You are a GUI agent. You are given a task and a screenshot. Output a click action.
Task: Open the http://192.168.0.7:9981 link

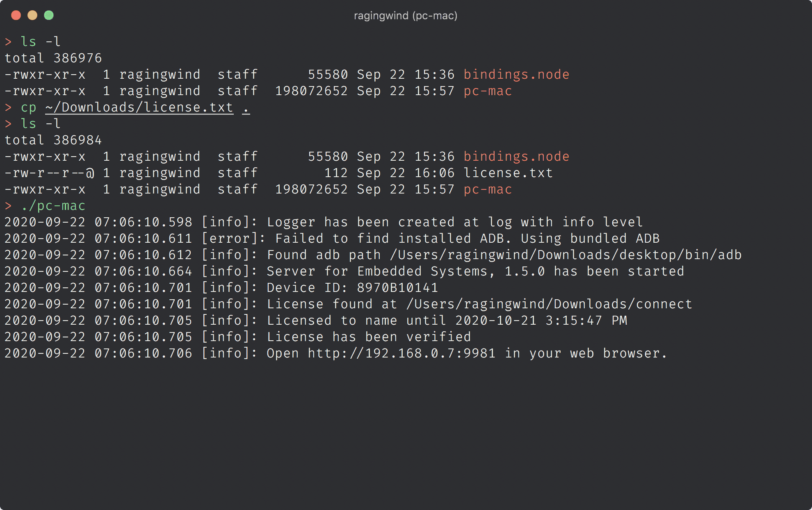point(400,353)
